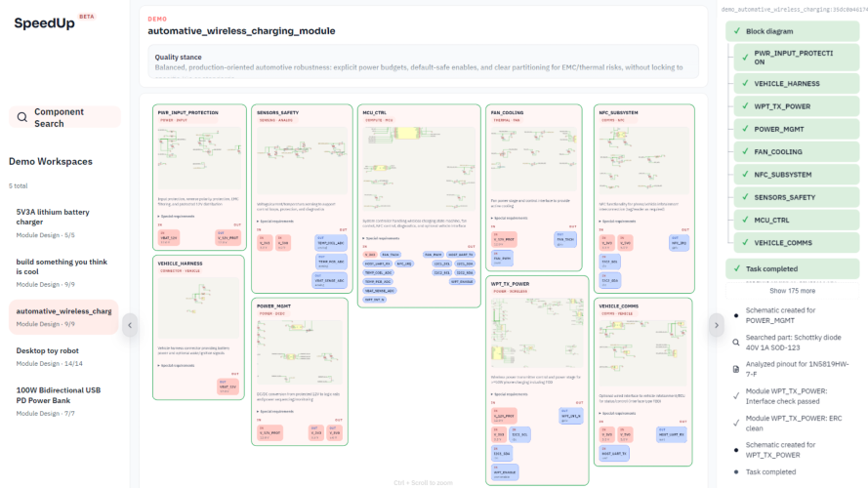Show 175 more activity log entries
This screenshot has width=868, height=488.
792,291
